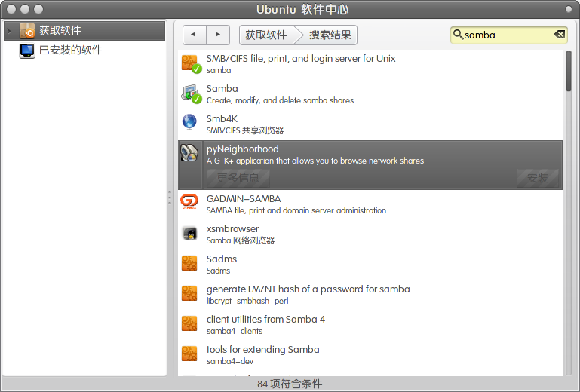580x392 pixels.
Task: Click the xsmbrowser penguin icon
Action: pyautogui.click(x=190, y=234)
